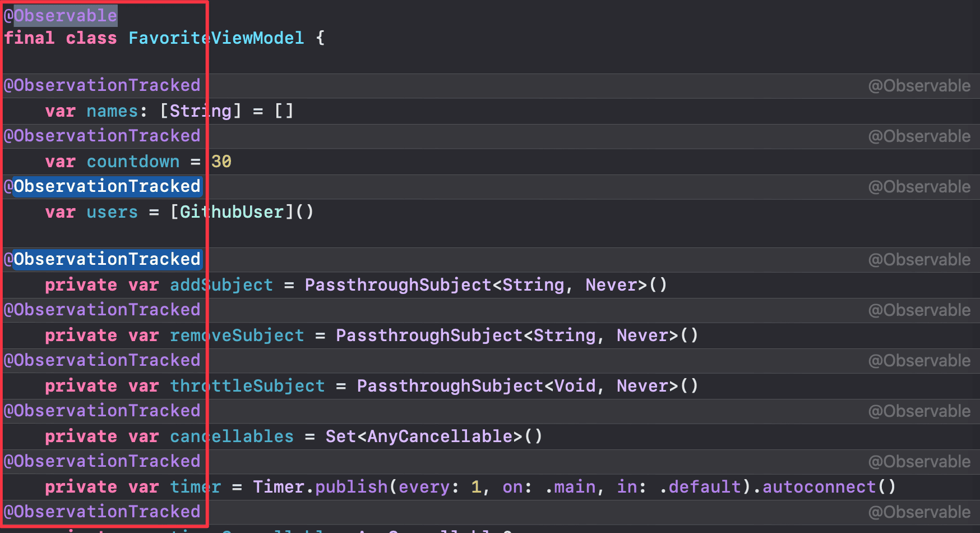The height and width of the screenshot is (533, 980).
Task: Select the throttleSubject variable name
Action: click(x=247, y=386)
